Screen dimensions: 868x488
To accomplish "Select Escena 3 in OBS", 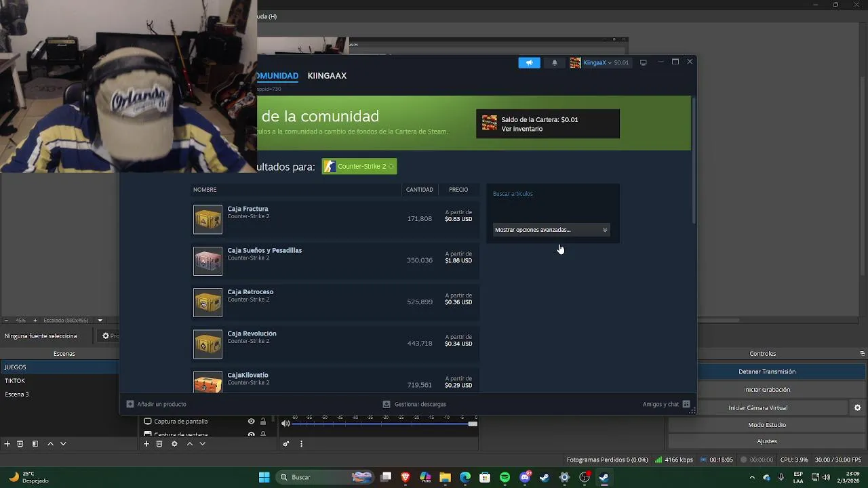I will point(60,394).
